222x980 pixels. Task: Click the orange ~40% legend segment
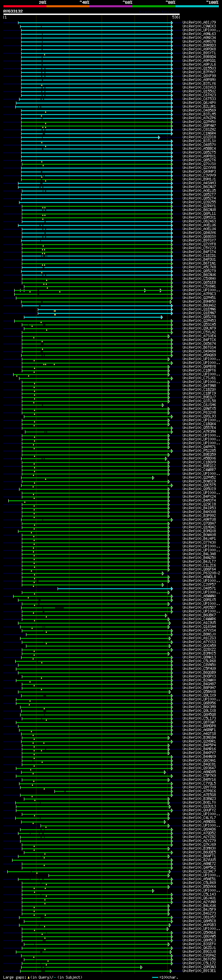click(68, 6)
